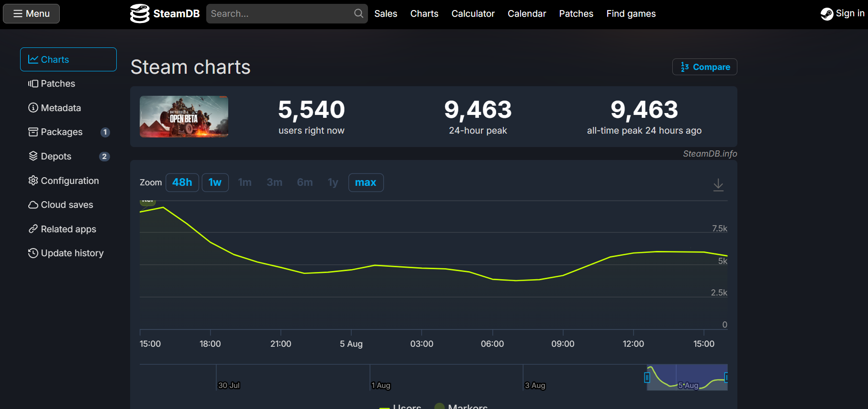This screenshot has height=409, width=868.
Task: Open the Sales nav item
Action: tap(386, 13)
